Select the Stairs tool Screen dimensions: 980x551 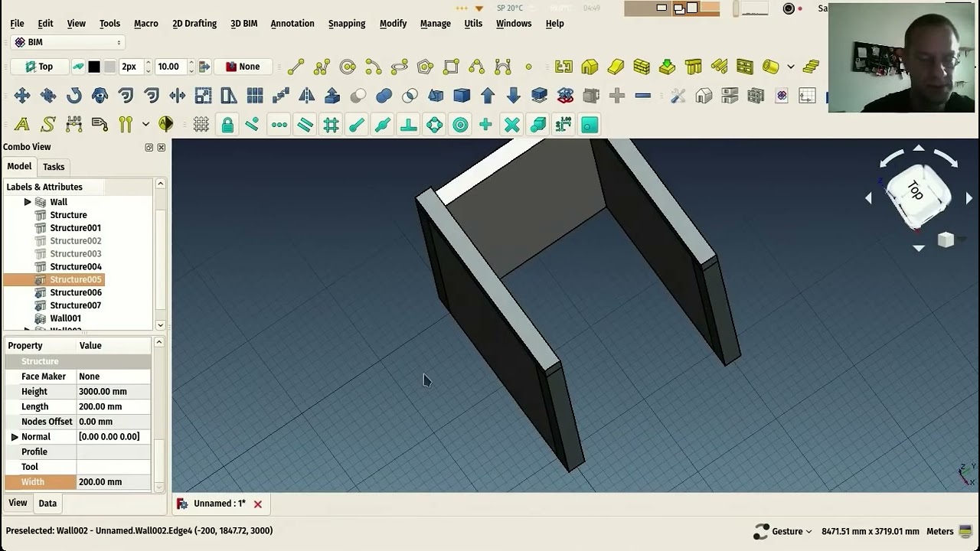click(x=812, y=67)
